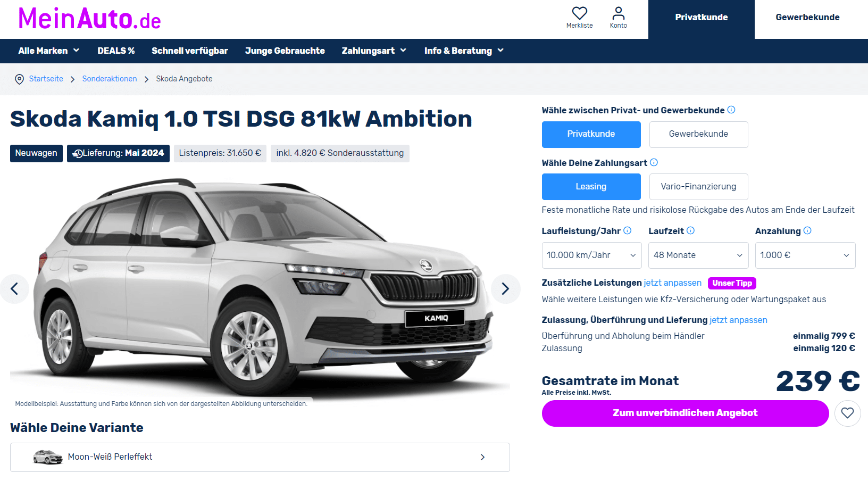Image resolution: width=868 pixels, height=481 pixels.
Task: Open Junge Gebrauchte in navigation bar
Action: coord(285,51)
